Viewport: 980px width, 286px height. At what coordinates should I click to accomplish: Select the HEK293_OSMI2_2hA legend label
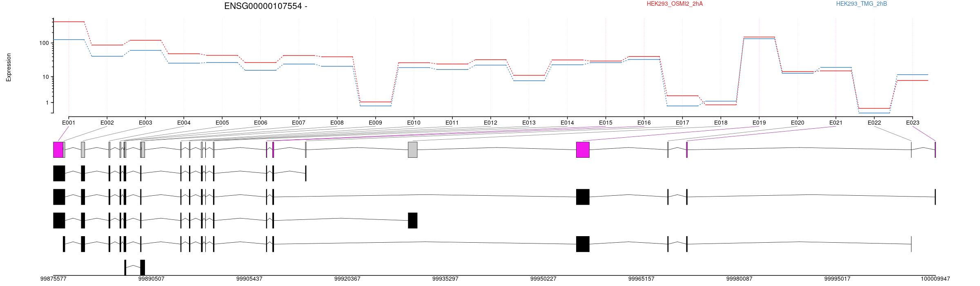click(x=675, y=4)
